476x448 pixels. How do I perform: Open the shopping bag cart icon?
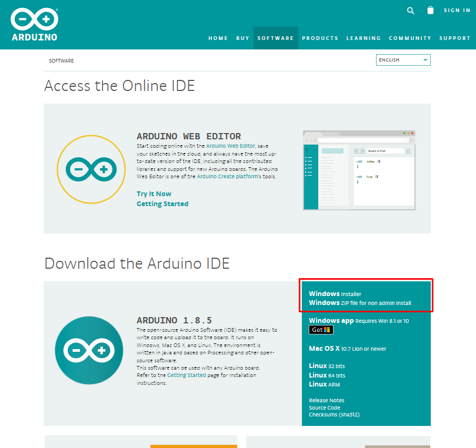point(430,11)
